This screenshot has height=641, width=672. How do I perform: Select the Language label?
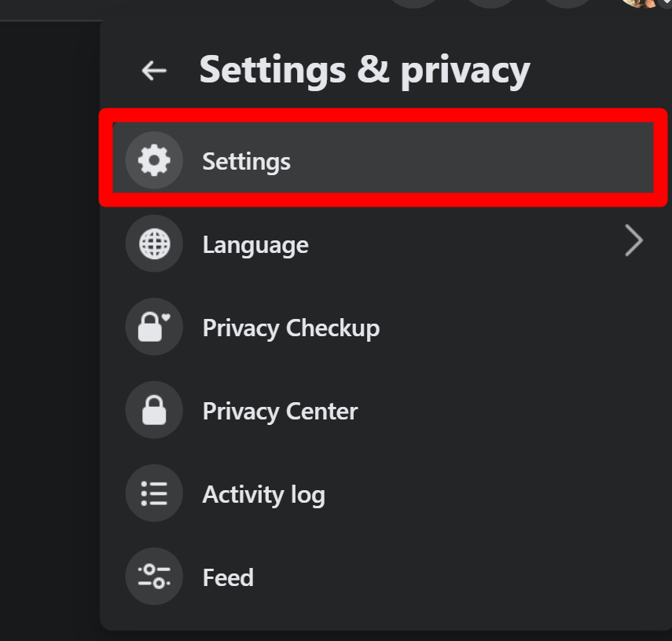(255, 245)
